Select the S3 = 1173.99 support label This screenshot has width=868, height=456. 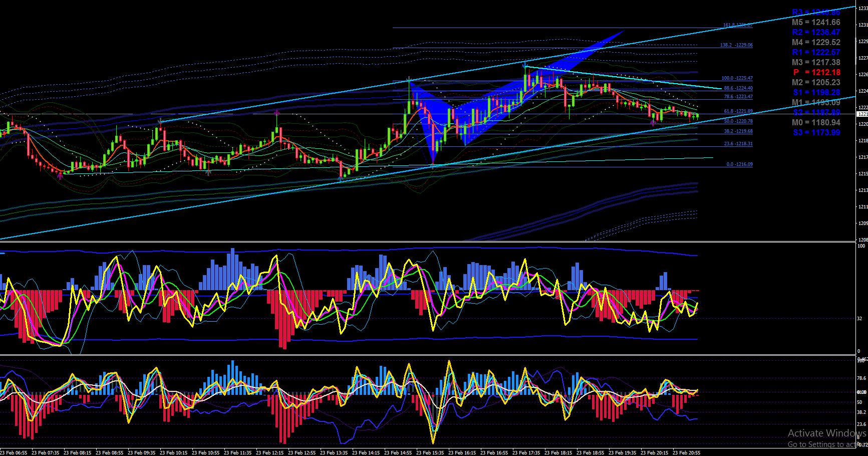pyautogui.click(x=816, y=132)
